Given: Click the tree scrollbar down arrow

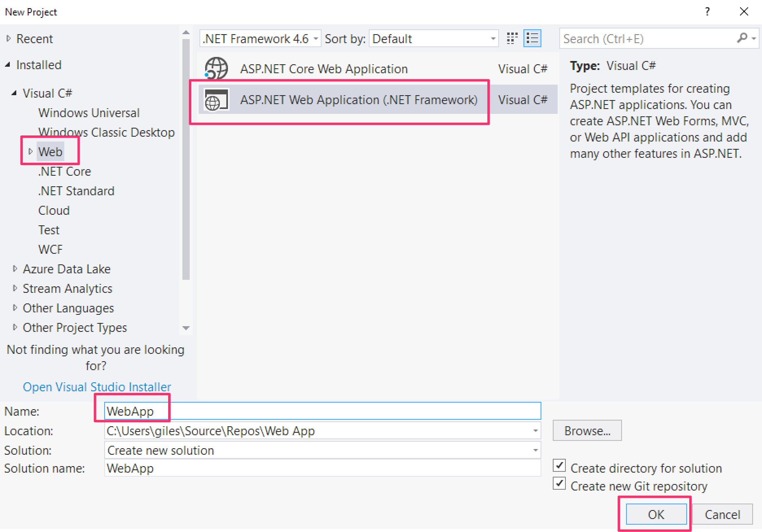Looking at the screenshot, I should (x=186, y=328).
